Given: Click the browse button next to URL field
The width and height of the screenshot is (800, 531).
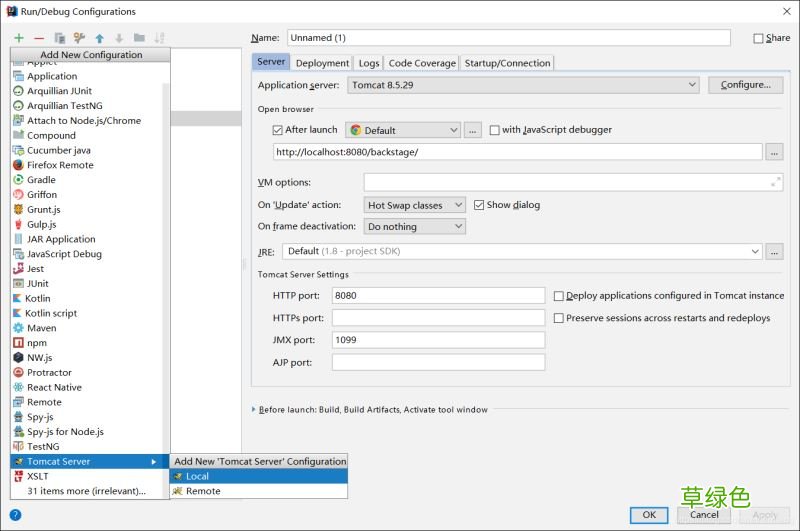Looking at the screenshot, I should tap(774, 152).
